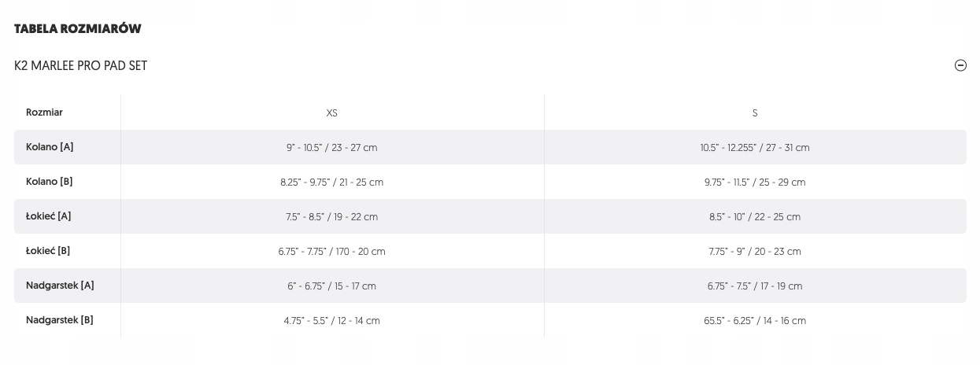Collapse the K2 Marlee Pro Pad Set section

click(x=960, y=66)
